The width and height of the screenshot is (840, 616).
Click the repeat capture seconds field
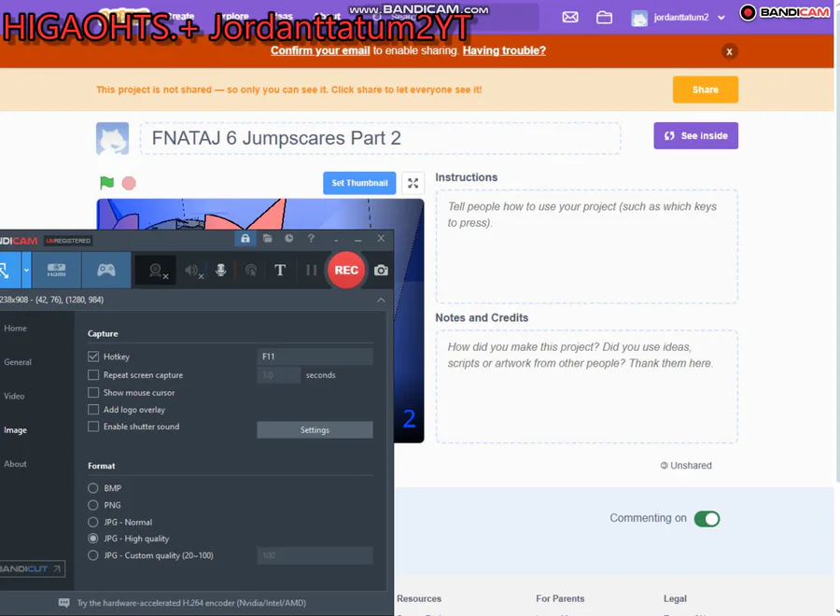point(278,375)
